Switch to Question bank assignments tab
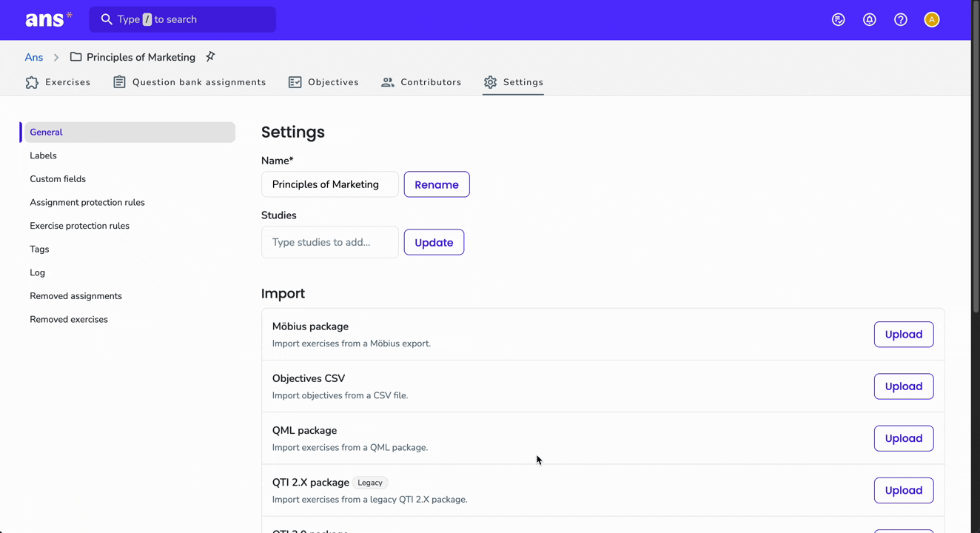The width and height of the screenshot is (980, 533). coord(189,82)
